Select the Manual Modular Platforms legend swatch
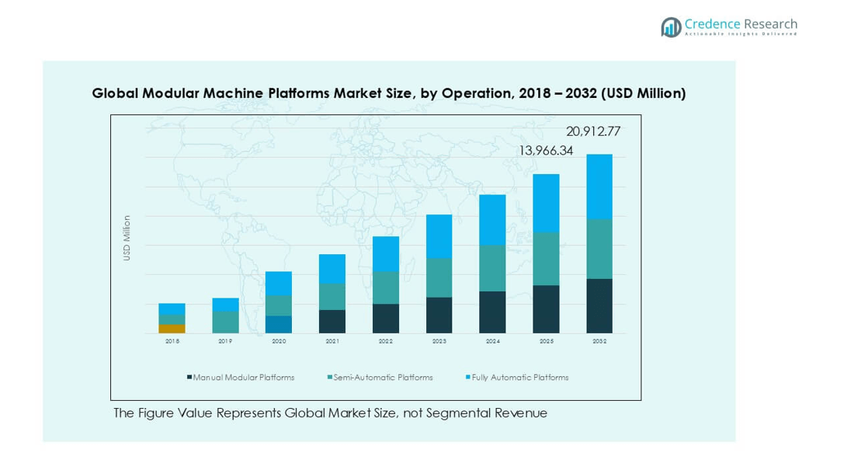868x460 pixels. tap(189, 378)
